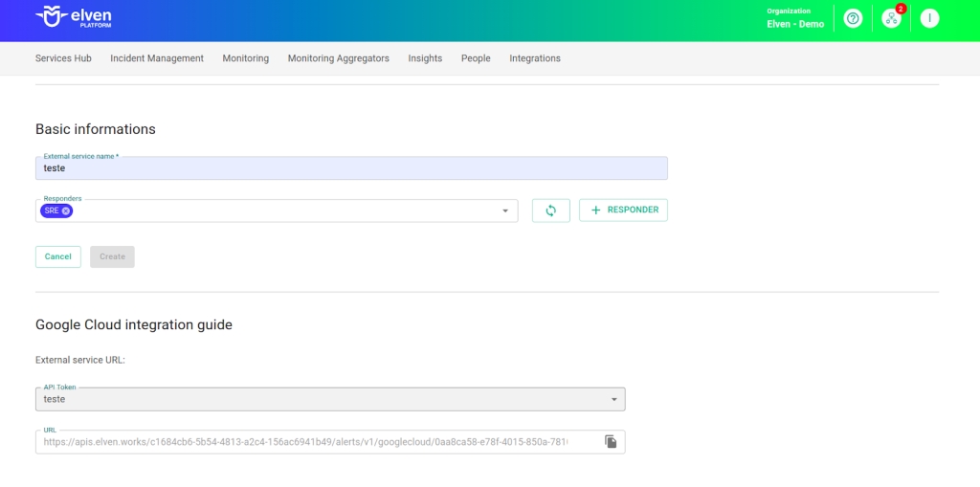Open the user profile avatar icon
Screen dimensions: 980x487
(x=928, y=18)
